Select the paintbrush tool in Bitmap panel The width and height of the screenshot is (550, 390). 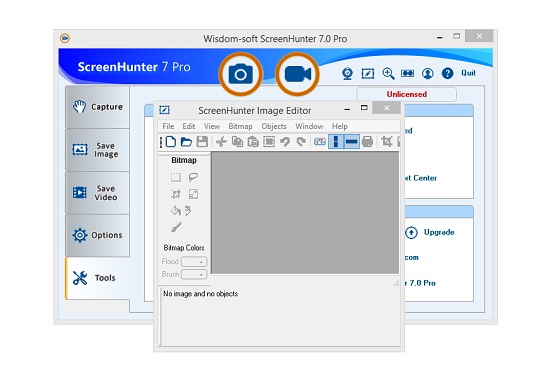176,228
